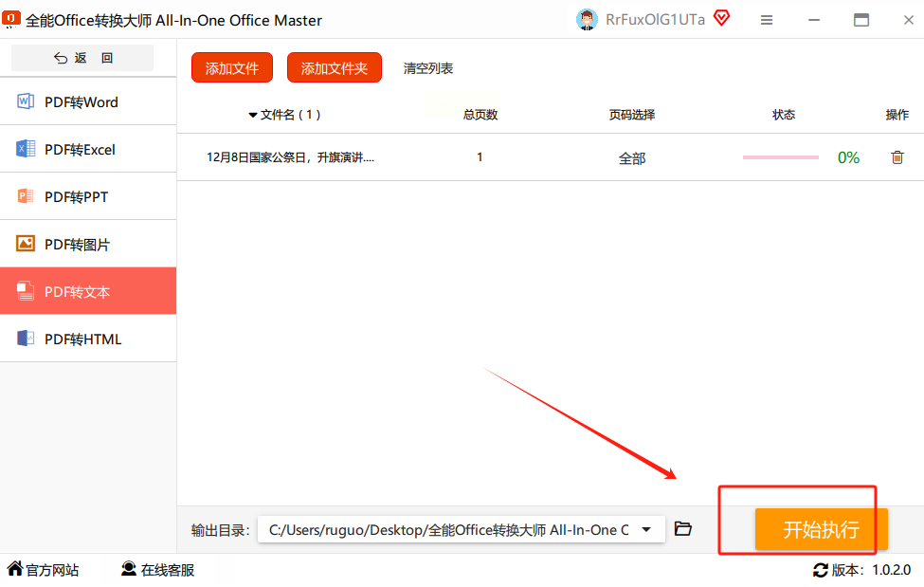Click the PDF转图片 picture icon
This screenshot has width=924, height=587.
click(26, 243)
